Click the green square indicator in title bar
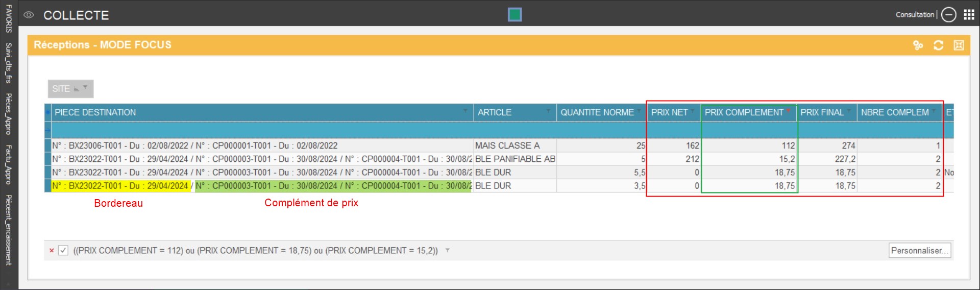The image size is (980, 290). 514,15
